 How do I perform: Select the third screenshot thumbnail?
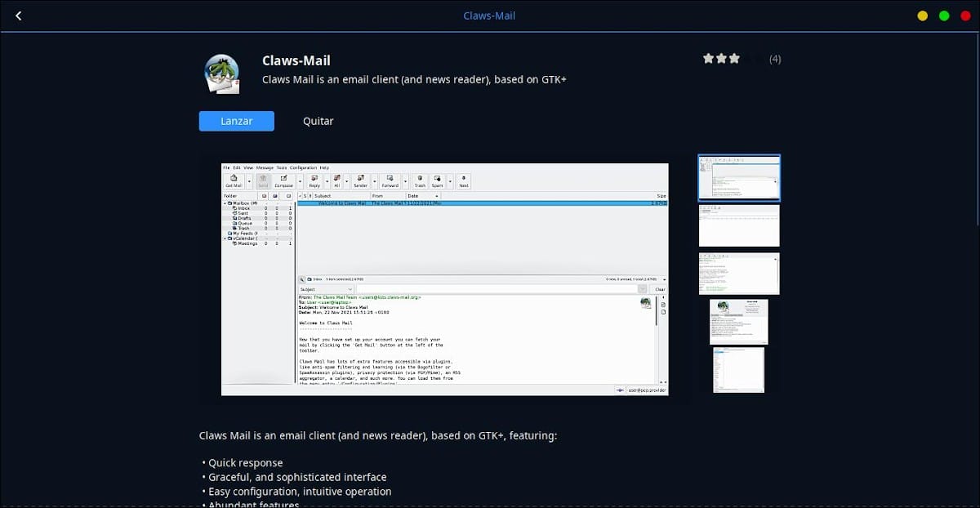pyautogui.click(x=739, y=274)
